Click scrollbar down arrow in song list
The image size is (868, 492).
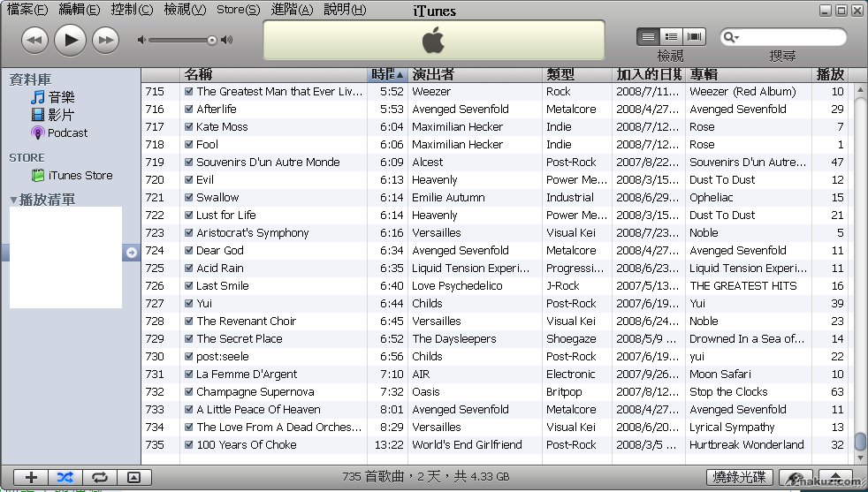[x=860, y=458]
